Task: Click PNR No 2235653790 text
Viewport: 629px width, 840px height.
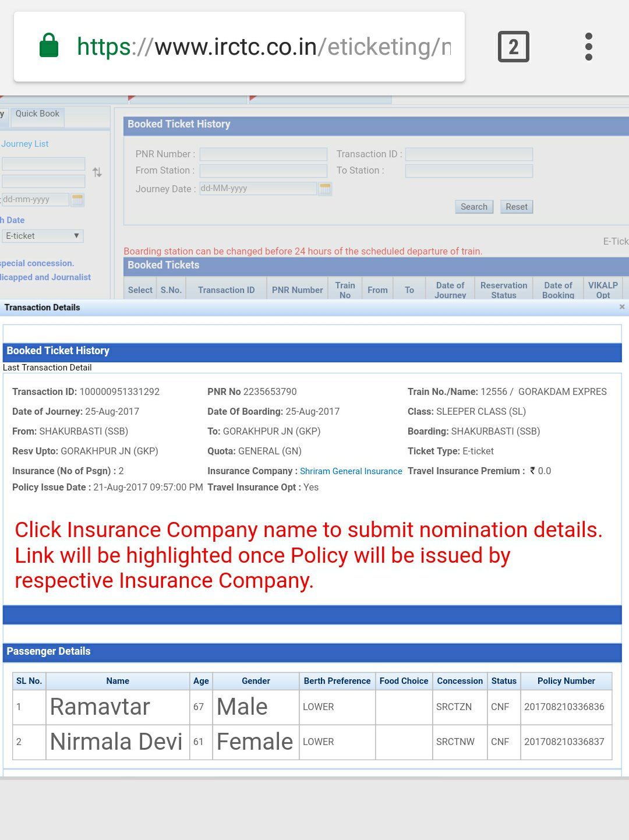Action: click(x=252, y=392)
